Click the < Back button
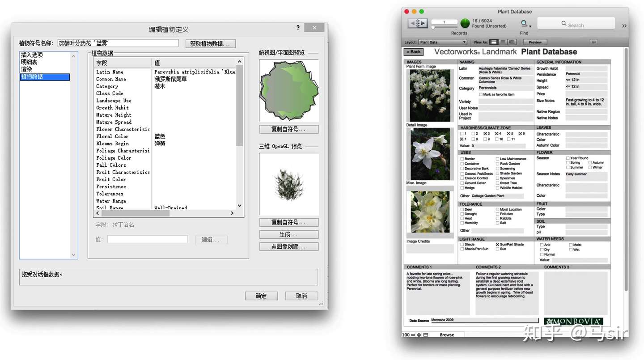 [414, 52]
